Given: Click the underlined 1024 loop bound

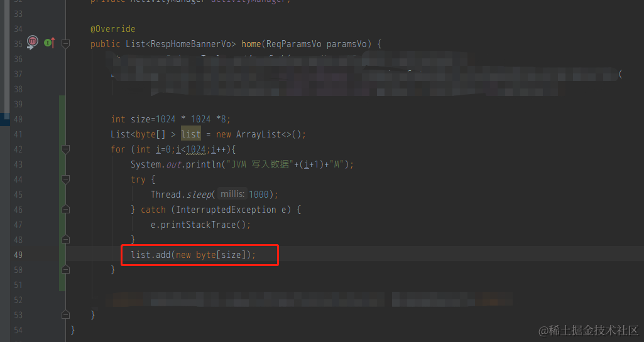Looking at the screenshot, I should tap(196, 150).
